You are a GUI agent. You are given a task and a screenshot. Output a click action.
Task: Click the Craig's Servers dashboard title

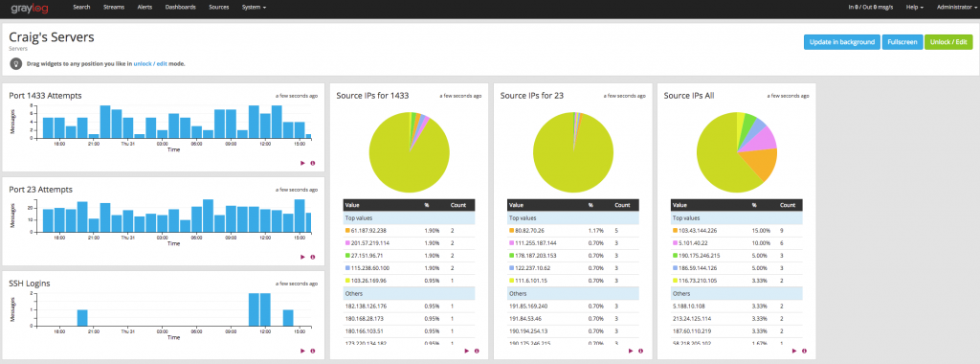pos(52,37)
